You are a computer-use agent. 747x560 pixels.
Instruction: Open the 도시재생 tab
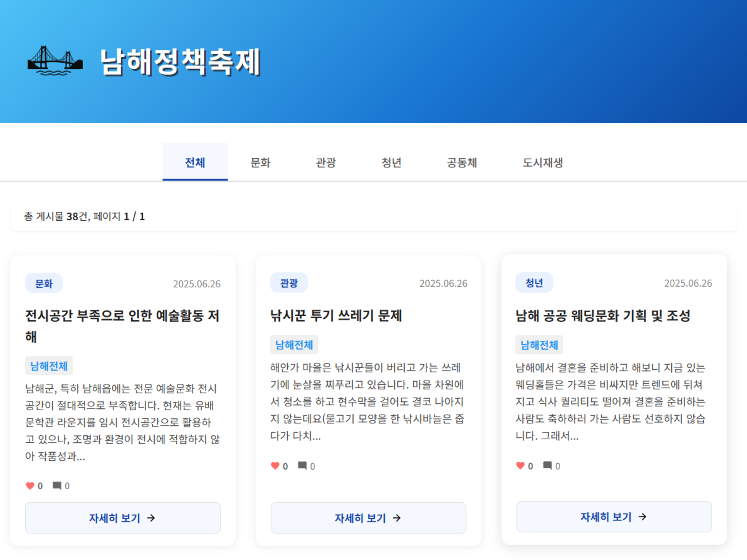coord(543,162)
